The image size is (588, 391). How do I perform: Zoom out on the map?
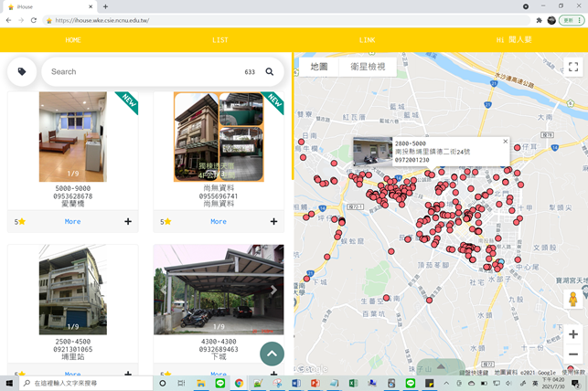[573, 354]
